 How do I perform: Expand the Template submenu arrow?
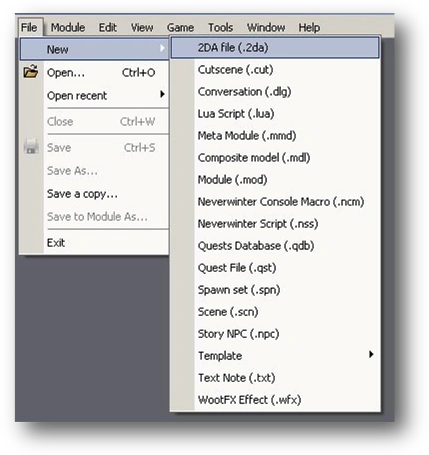tap(371, 354)
